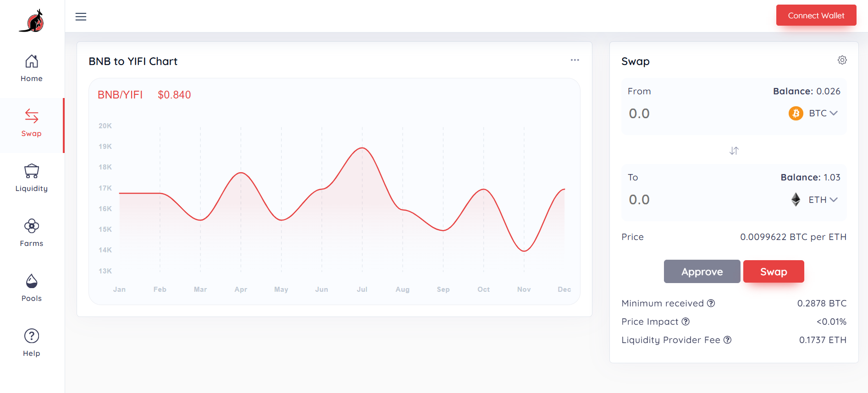Click the kangaroo logo icon
The image size is (868, 393).
32,21
